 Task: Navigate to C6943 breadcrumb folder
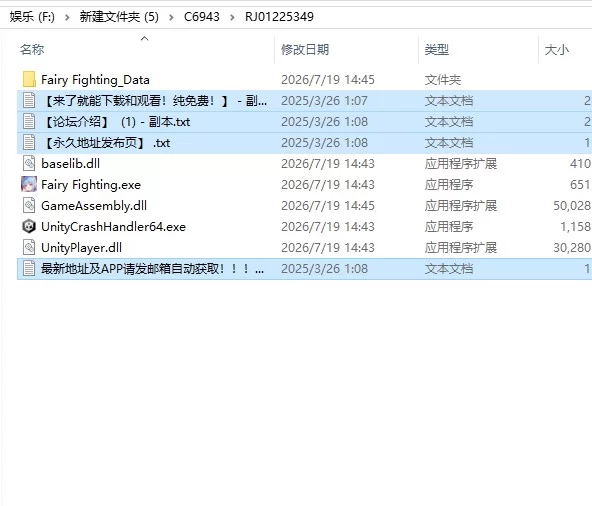pyautogui.click(x=202, y=17)
